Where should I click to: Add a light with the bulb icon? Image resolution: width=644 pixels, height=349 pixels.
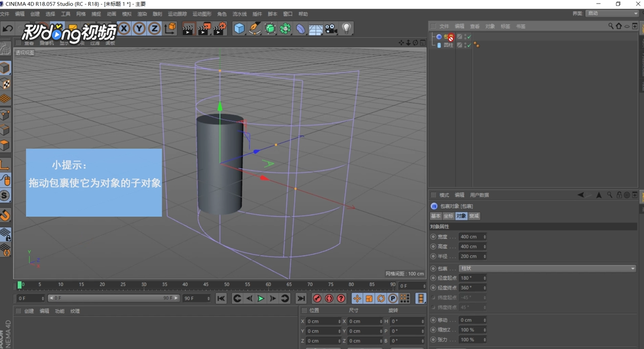tap(347, 29)
